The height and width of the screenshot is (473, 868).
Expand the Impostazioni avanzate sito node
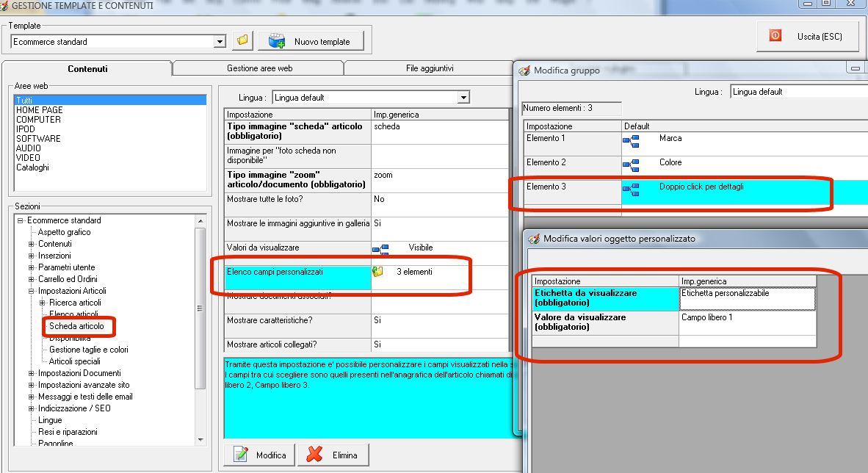32,385
